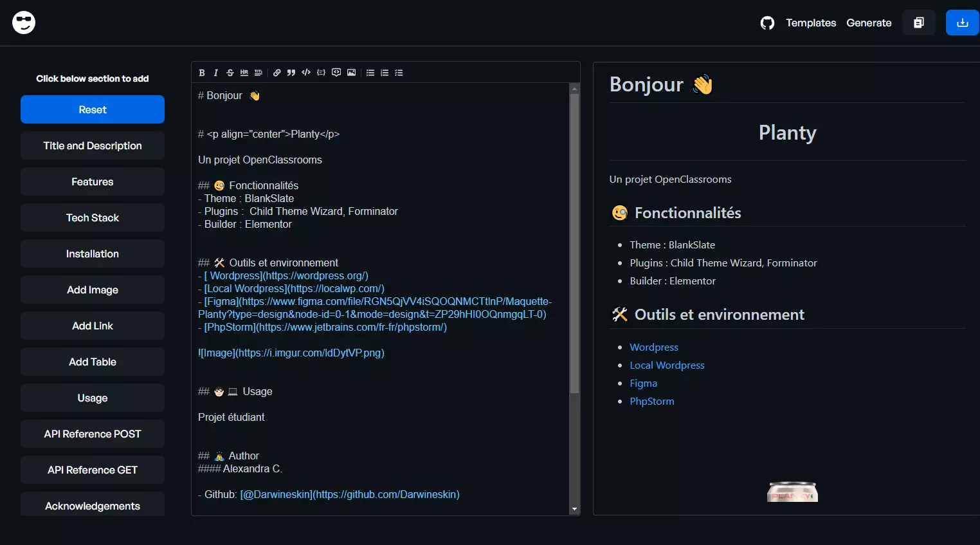Screen dimensions: 980x545
Task: Click the imgur image markdown line
Action: click(x=291, y=353)
